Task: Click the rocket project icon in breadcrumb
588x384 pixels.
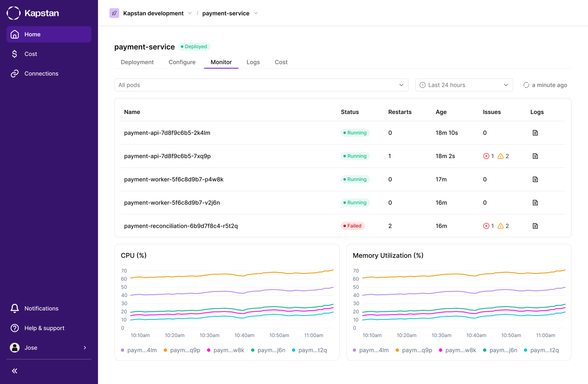Action: [114, 13]
